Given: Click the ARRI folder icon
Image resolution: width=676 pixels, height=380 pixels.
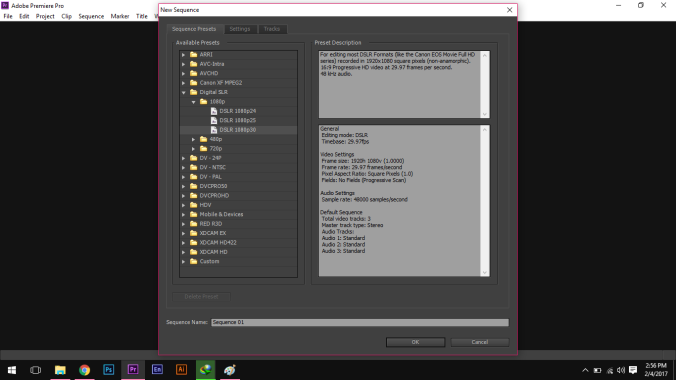Looking at the screenshot, I should tap(194, 54).
